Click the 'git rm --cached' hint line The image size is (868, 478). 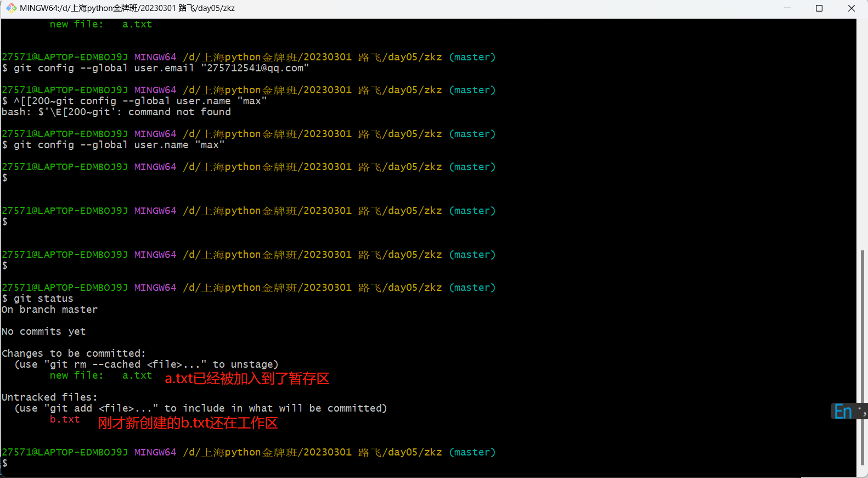pyautogui.click(x=146, y=364)
